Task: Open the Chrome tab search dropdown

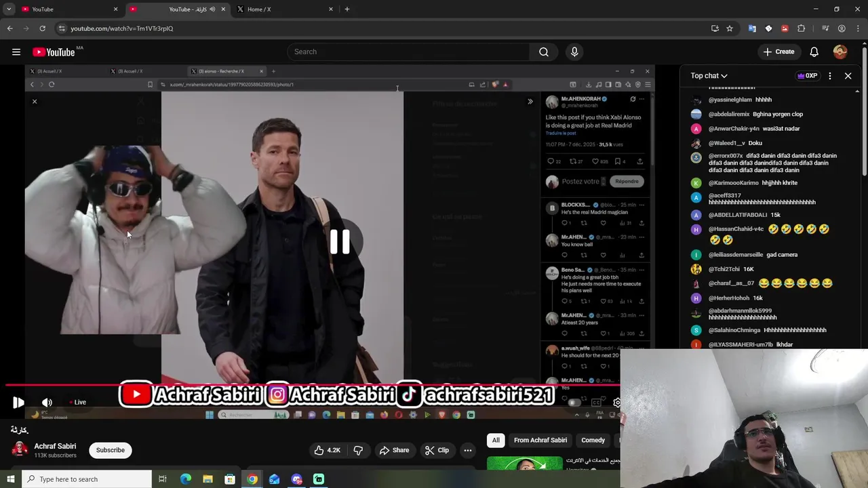Action: click(9, 9)
